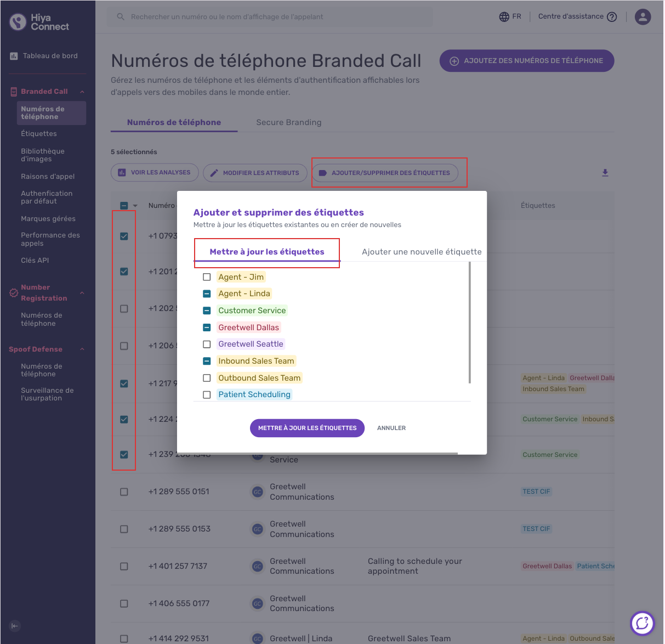Click the Hiya Connect logo
Screen dimensions: 665x644
[39, 22]
